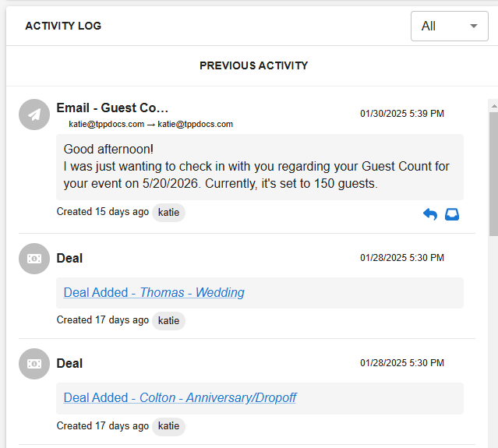Image resolution: width=498 pixels, height=448 pixels.
Task: Open the Deal Added Thomas Wedding link
Action: pyautogui.click(x=154, y=292)
